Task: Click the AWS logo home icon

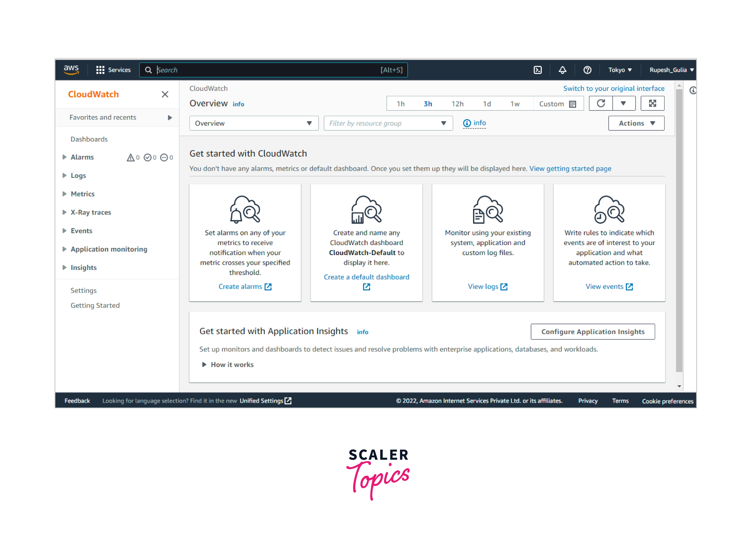Action: pos(71,70)
